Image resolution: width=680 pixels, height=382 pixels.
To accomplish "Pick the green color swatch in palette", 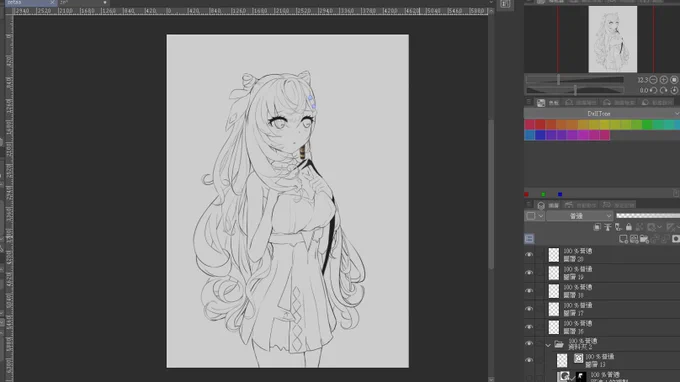I will [x=647, y=124].
